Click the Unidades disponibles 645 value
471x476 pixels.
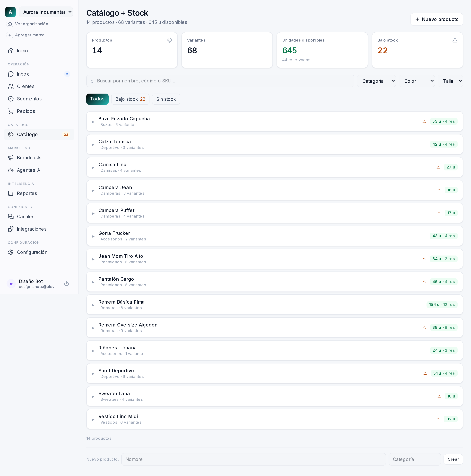point(289,51)
